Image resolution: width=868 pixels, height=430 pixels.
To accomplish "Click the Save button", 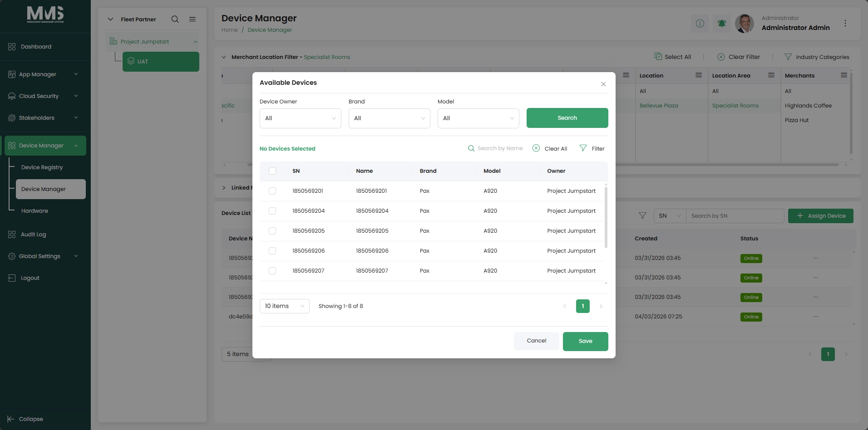I will tap(586, 342).
